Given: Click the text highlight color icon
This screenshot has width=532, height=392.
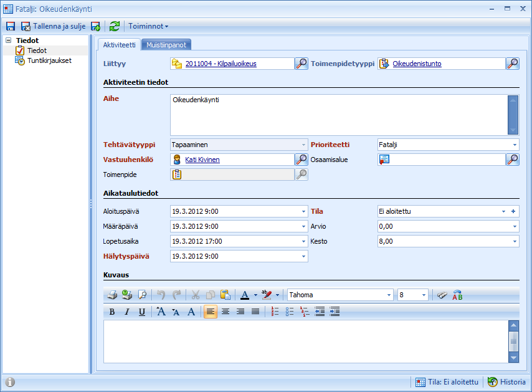Looking at the screenshot, I should coord(267,295).
